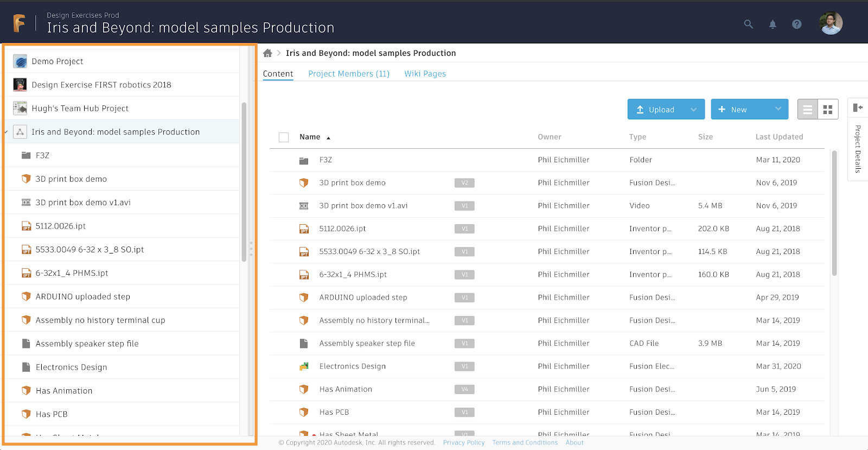Select Assembly no history terminal cup in sidebar
The width and height of the screenshot is (868, 450).
[x=100, y=320]
